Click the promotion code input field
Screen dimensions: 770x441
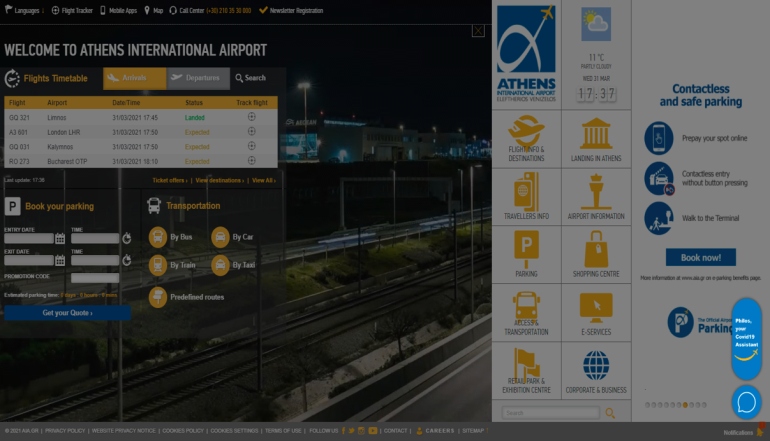point(95,278)
